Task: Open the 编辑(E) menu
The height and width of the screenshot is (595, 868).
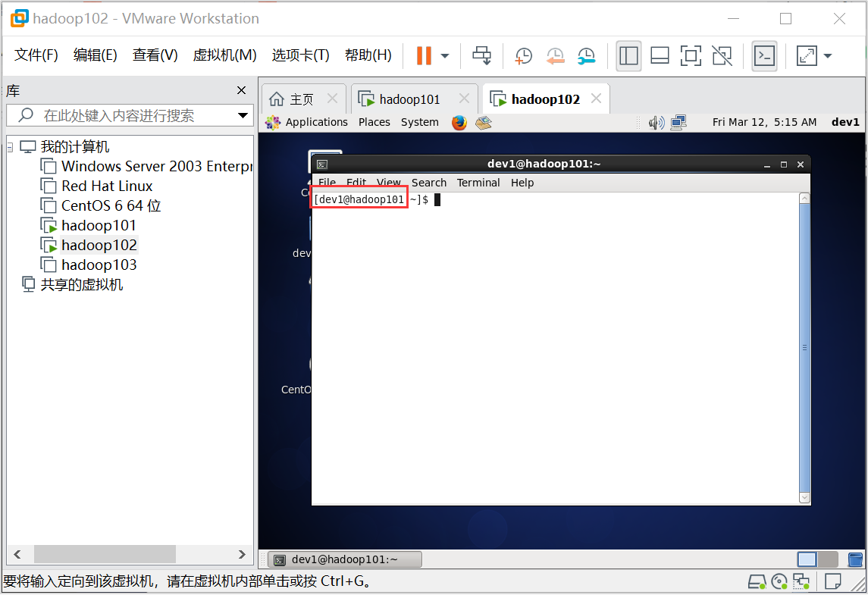Action: coord(96,55)
